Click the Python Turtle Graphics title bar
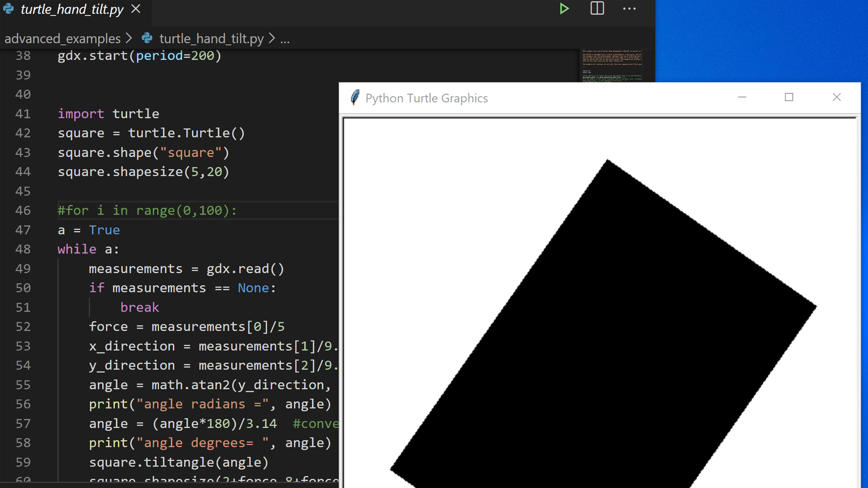This screenshot has height=488, width=868. click(x=588, y=98)
